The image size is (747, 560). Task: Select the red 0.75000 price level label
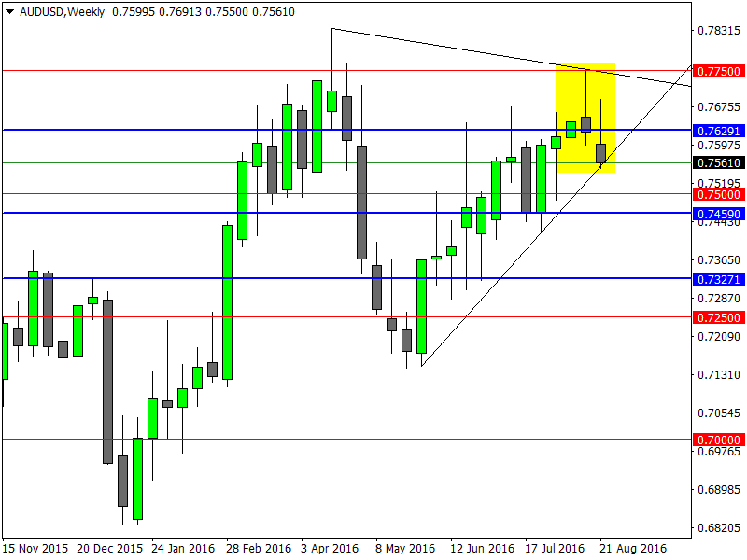719,194
